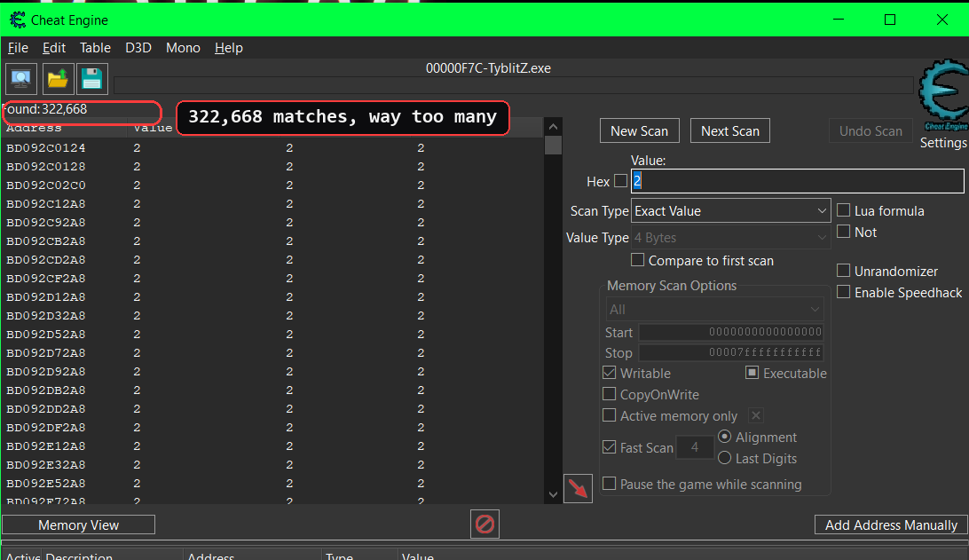Uncheck the Writable checkbox
This screenshot has width=969, height=560.
click(610, 373)
